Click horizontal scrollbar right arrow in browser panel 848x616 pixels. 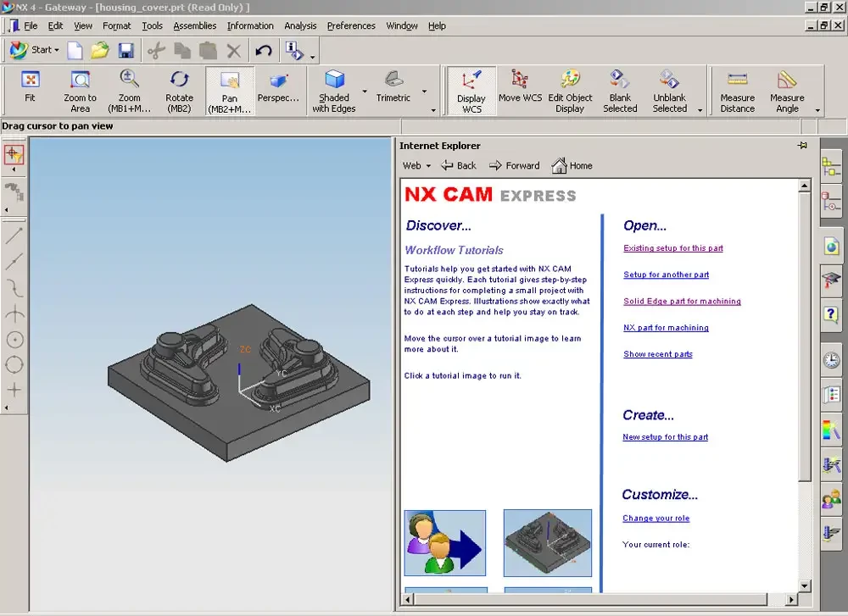tap(791, 599)
